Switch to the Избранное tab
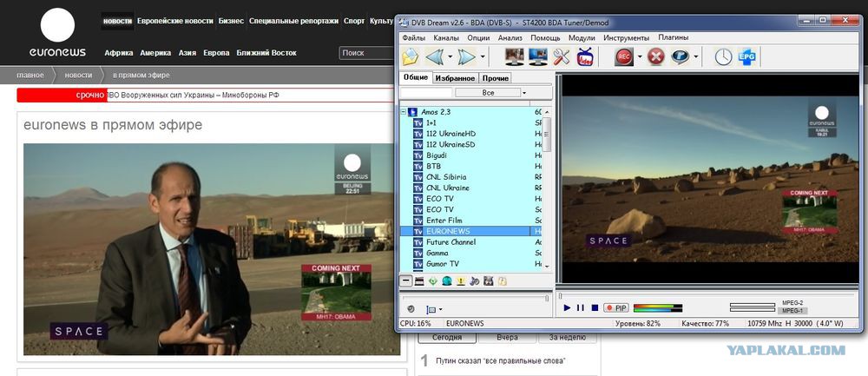 click(x=455, y=78)
